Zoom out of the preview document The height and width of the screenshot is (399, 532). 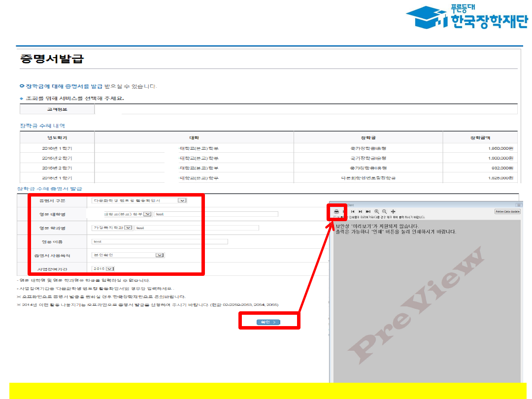tap(385, 211)
